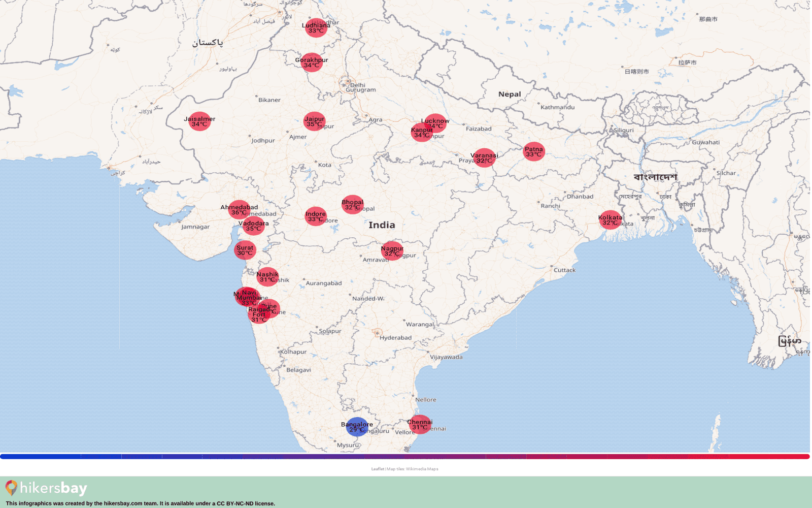The height and width of the screenshot is (508, 812).
Task: Select the Chennai 31°C marker
Action: (420, 425)
